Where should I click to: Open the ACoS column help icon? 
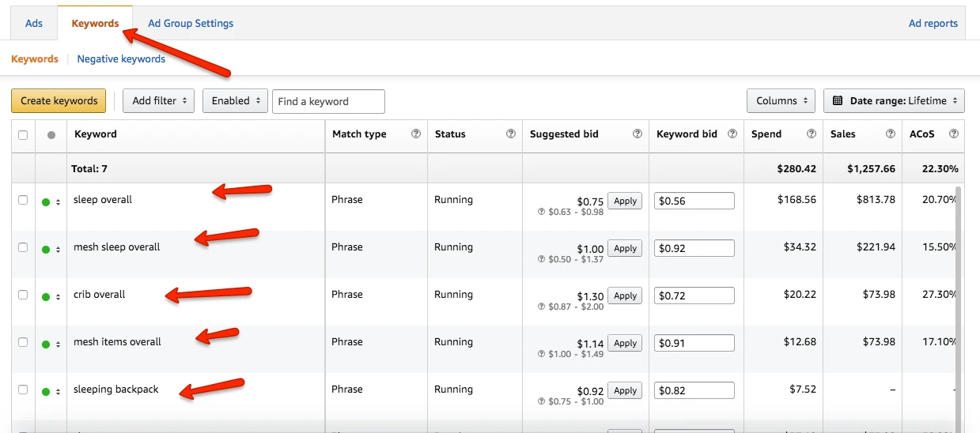tap(954, 134)
